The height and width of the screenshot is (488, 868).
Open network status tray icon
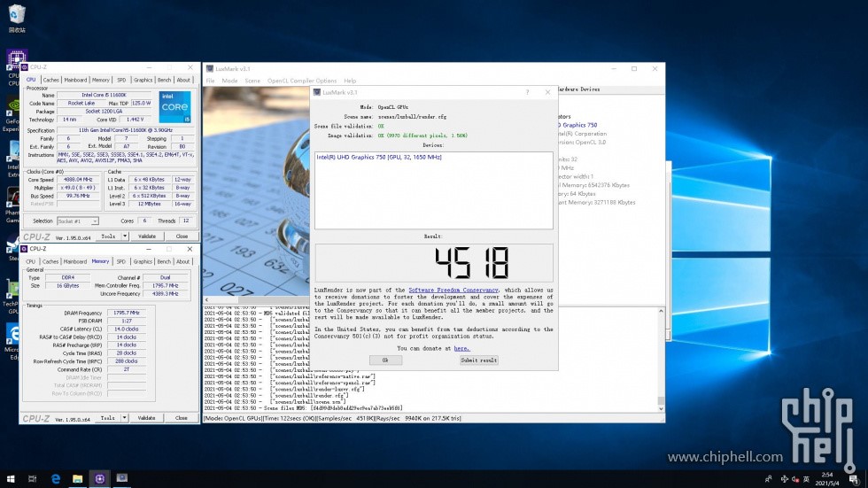click(x=785, y=479)
